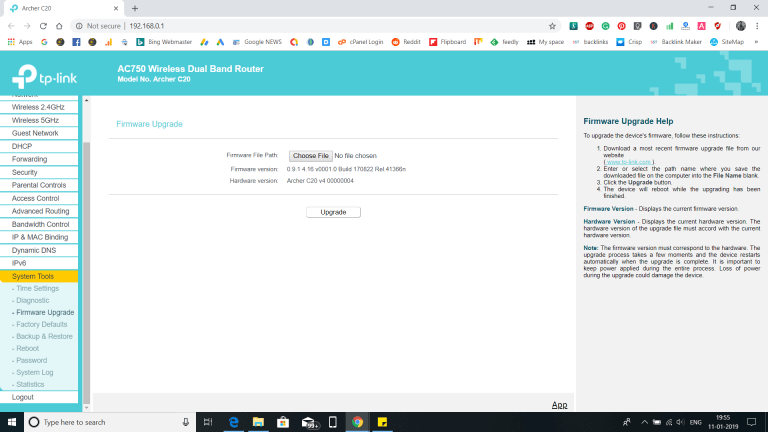768x432 pixels.
Task: Go to System Log page
Action: coord(35,372)
